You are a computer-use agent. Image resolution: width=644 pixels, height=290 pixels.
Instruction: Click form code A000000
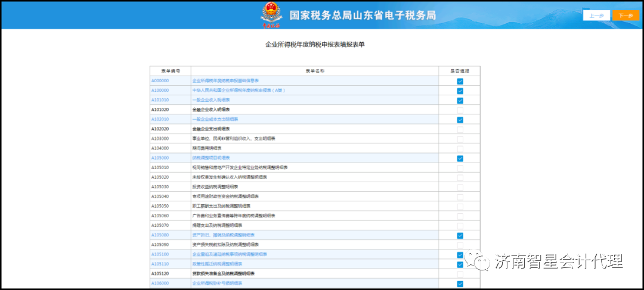pyautogui.click(x=160, y=81)
